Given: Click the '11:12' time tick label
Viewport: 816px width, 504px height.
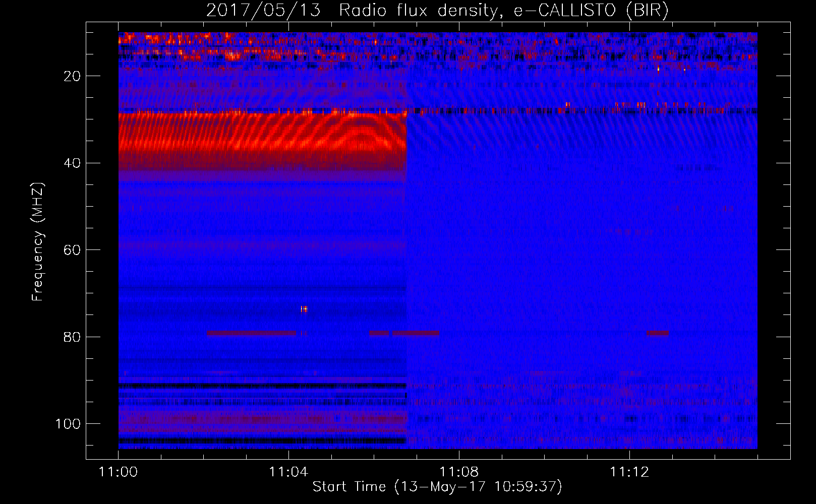Looking at the screenshot, I should [629, 472].
